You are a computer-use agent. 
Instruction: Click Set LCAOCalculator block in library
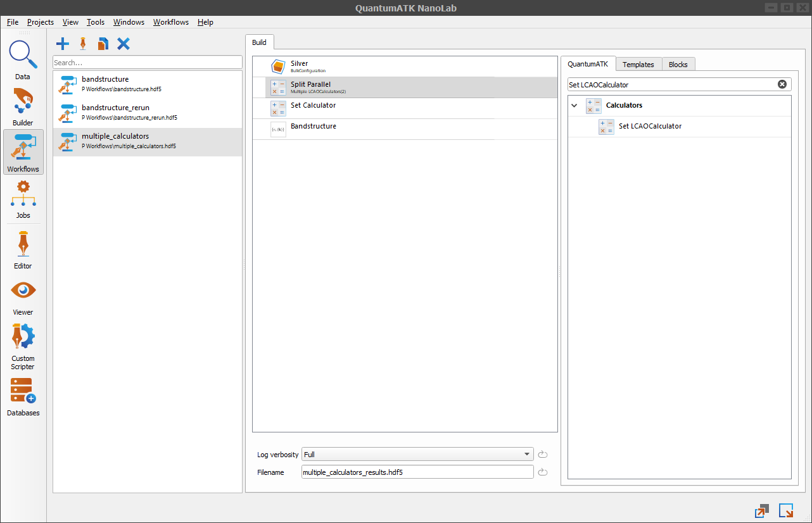point(679,127)
